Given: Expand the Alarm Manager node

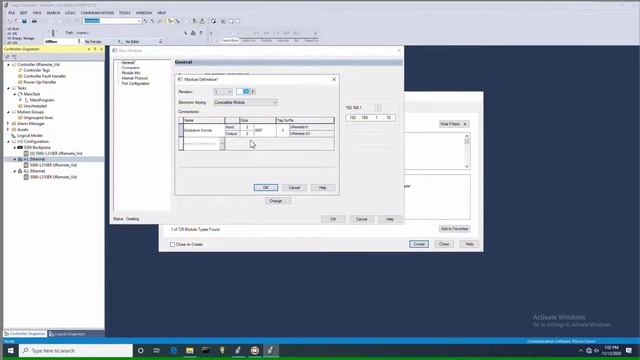Looking at the screenshot, I should [8, 123].
